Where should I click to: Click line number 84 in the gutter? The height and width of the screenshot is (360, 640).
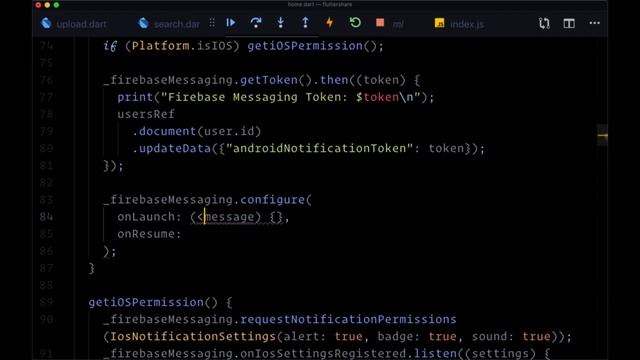point(47,217)
